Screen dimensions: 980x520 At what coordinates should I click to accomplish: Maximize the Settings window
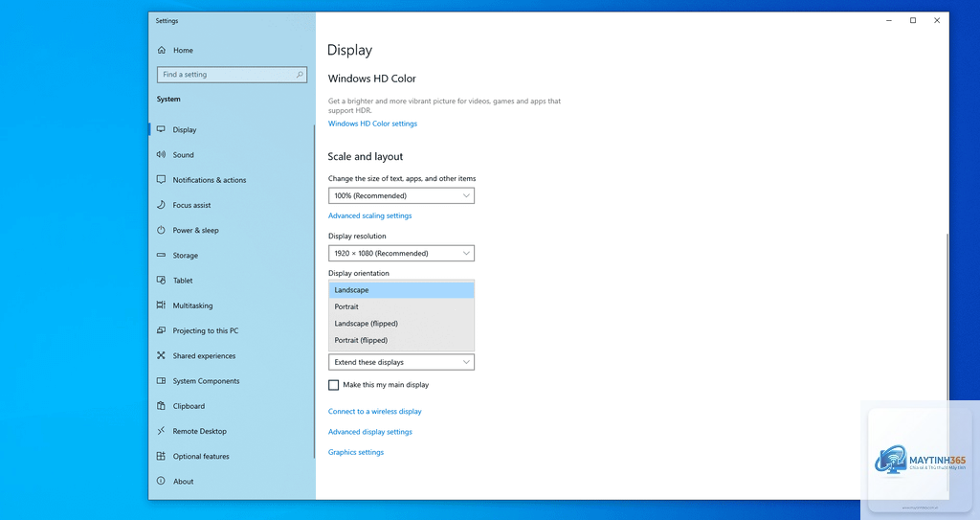pyautogui.click(x=912, y=21)
